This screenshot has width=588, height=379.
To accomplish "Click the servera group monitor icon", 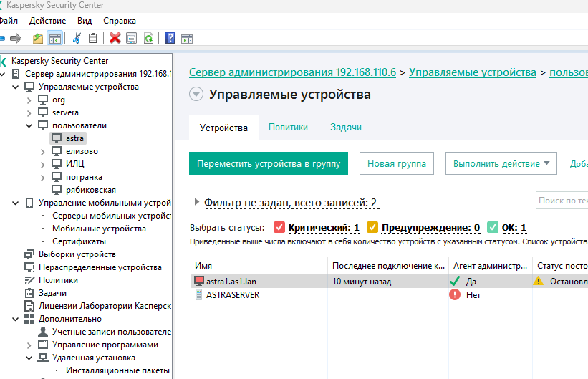I will [43, 112].
